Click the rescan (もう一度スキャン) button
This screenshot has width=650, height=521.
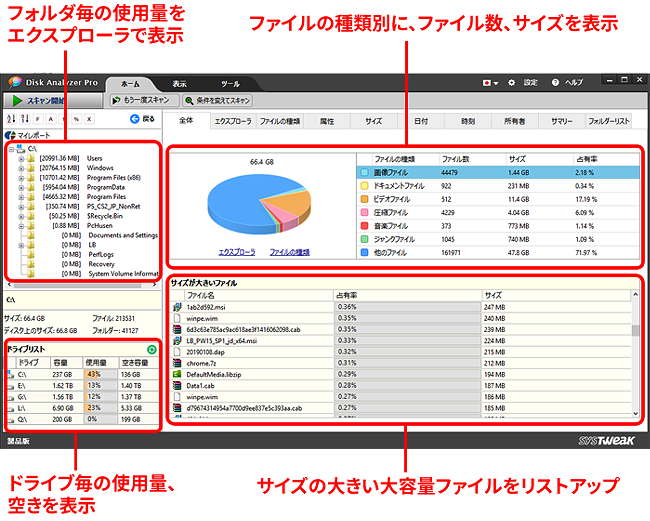(x=145, y=100)
